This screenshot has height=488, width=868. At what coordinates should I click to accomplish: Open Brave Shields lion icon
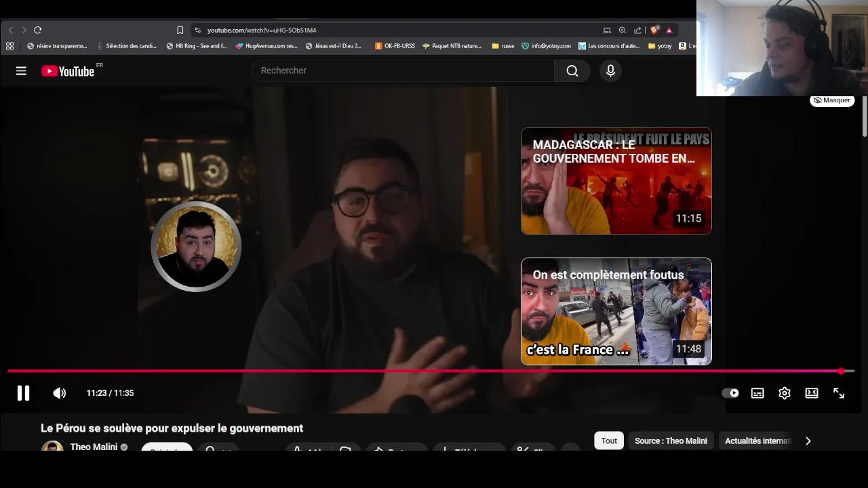[654, 30]
